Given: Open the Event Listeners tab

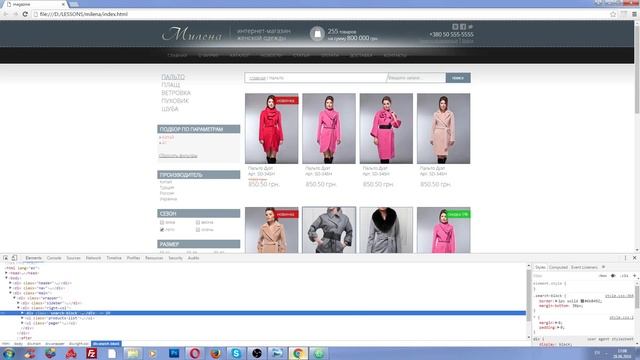Looking at the screenshot, I should (x=584, y=267).
